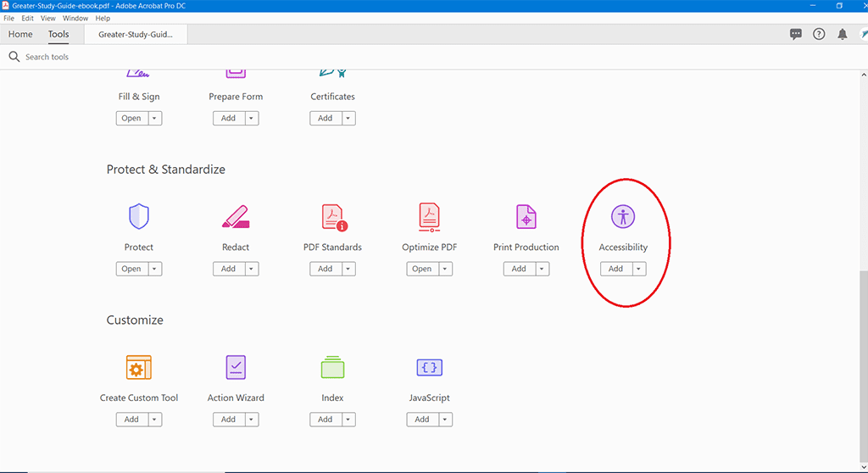Select the Redact tool icon
The image size is (868, 473).
pyautogui.click(x=236, y=217)
